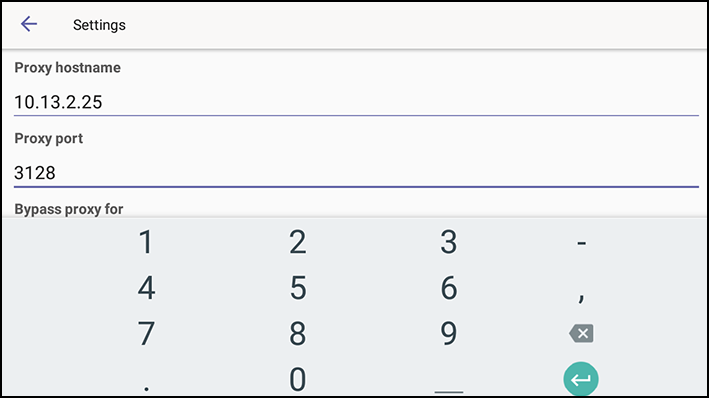The height and width of the screenshot is (398, 709).
Task: Select the Bypass proxy for label
Action: pyautogui.click(x=69, y=209)
